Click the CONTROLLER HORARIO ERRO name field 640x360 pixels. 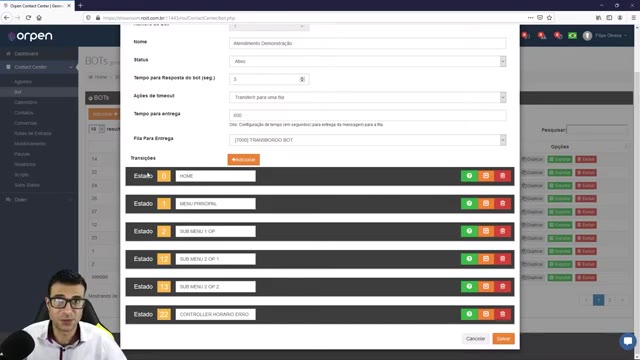pos(216,314)
